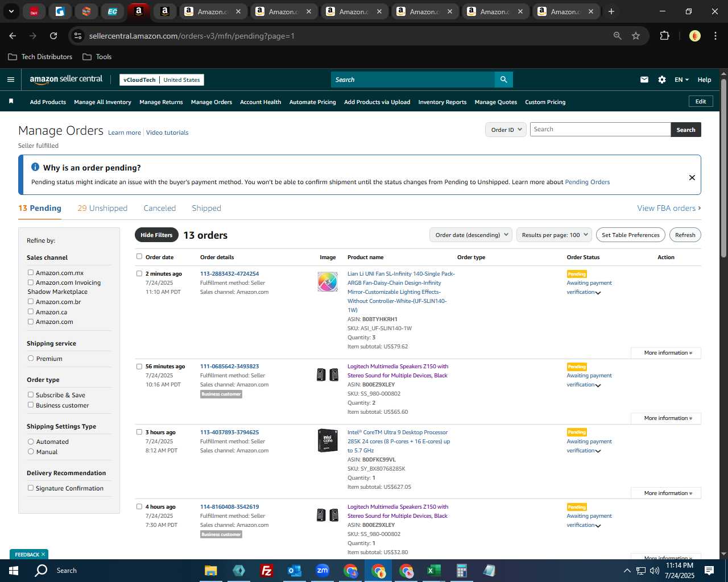This screenshot has width=728, height=582.
Task: Click the magnifier search button in header
Action: coord(503,80)
